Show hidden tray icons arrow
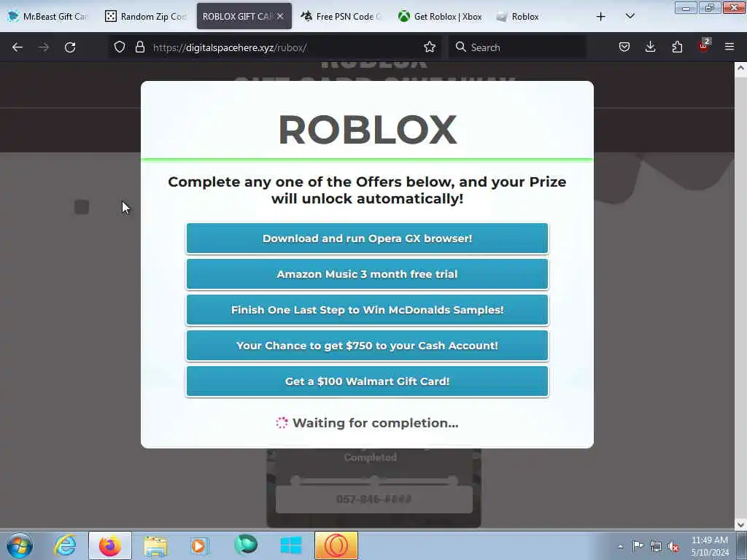Screen dimensions: 747x560 [620, 546]
